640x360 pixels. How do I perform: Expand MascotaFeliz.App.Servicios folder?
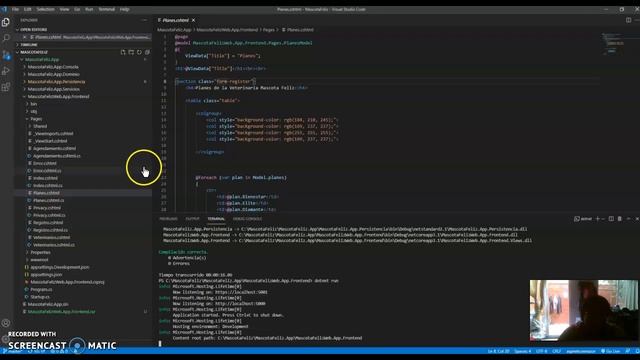pos(53,89)
